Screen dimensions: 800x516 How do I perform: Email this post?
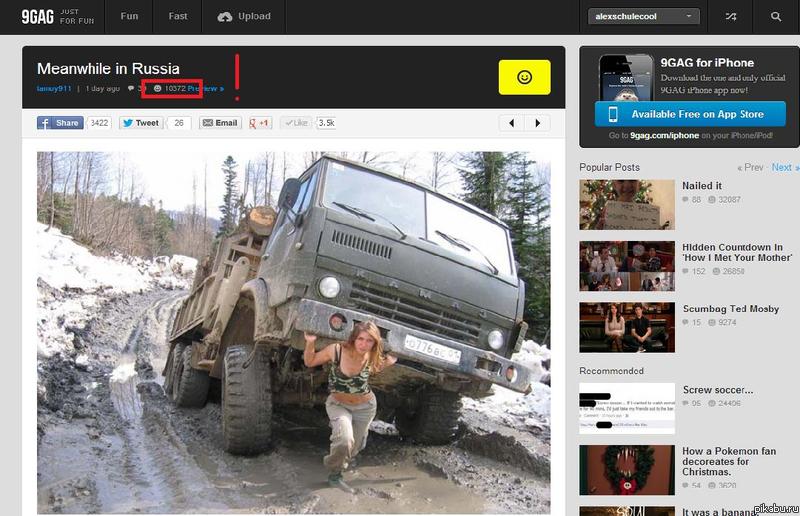tap(220, 123)
